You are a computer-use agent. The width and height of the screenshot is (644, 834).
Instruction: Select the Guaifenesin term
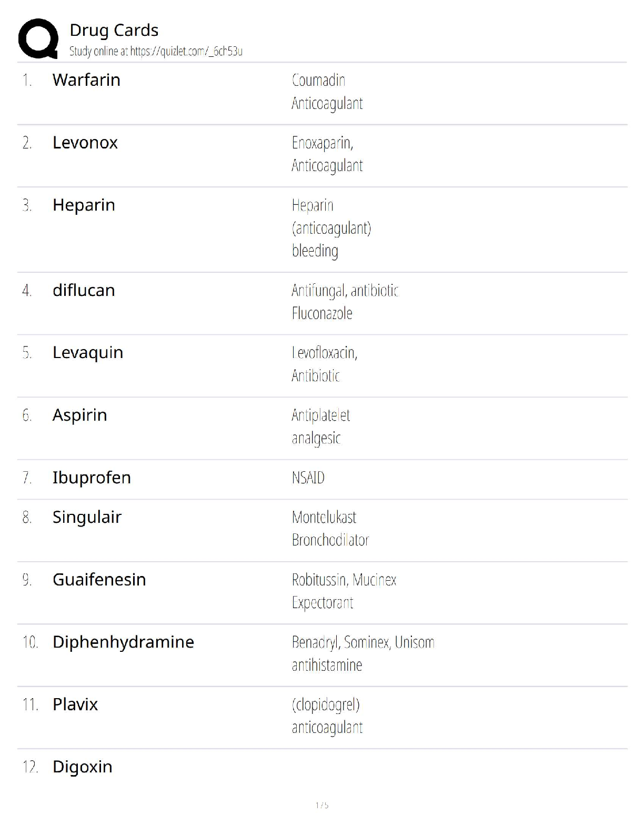(99, 579)
